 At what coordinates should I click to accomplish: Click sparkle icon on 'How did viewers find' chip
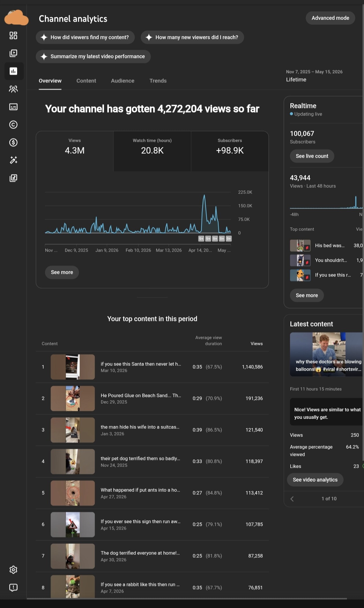click(44, 37)
